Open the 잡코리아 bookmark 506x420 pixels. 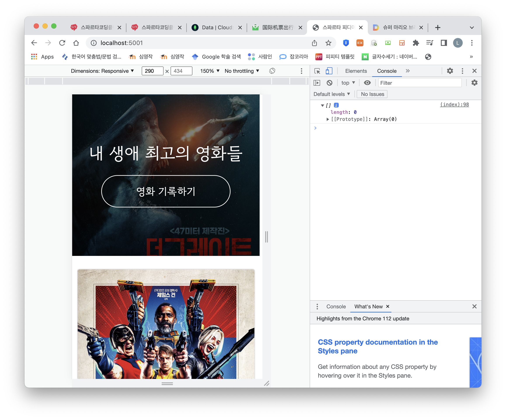pos(294,57)
